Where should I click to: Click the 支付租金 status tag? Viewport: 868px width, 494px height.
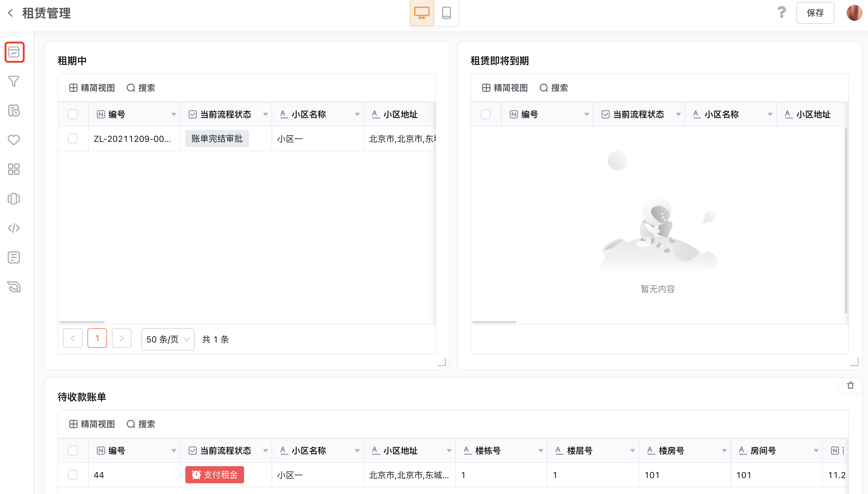[214, 475]
